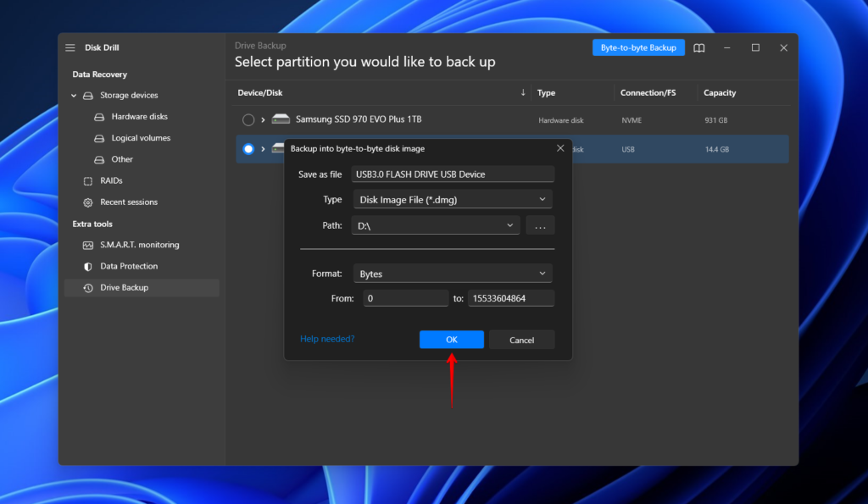
Task: Open the knowledge base book icon
Action: [698, 47]
